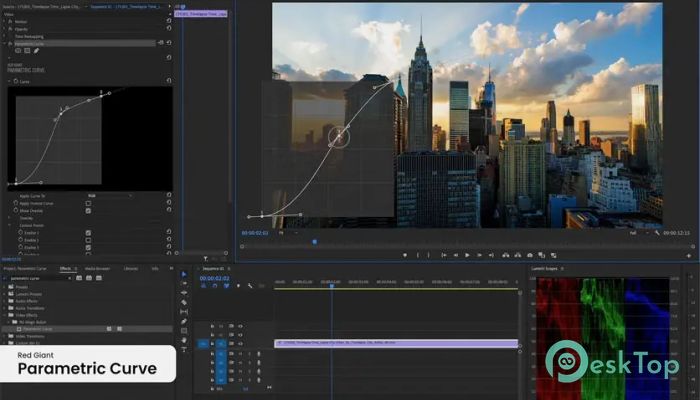Collapse the Parametric Curve effect
The image size is (700, 400).
[x=4, y=43]
